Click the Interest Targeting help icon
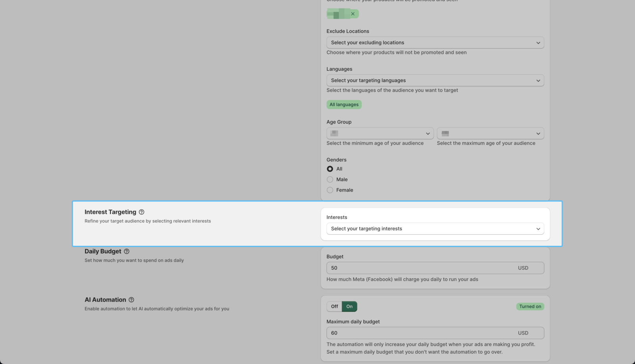 [142, 212]
